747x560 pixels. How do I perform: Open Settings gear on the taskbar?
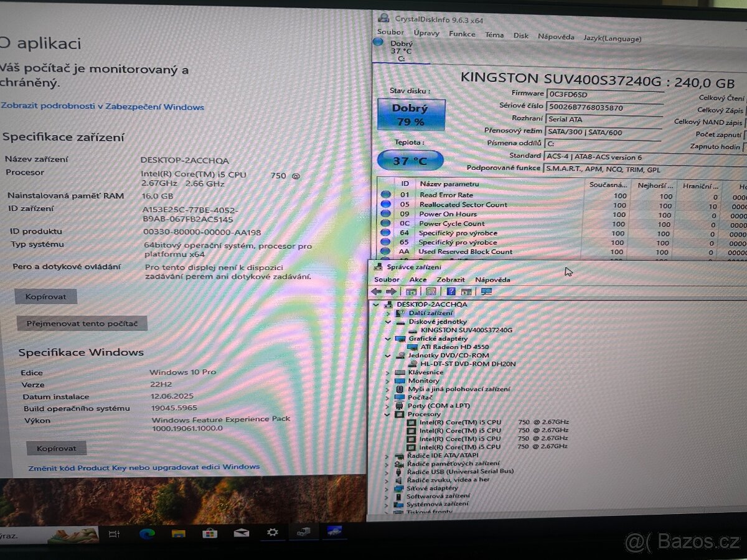[x=273, y=533]
